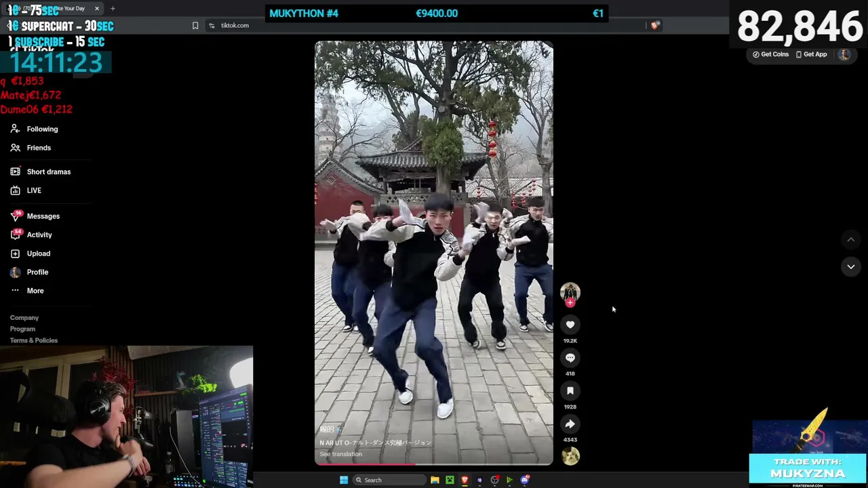Click the Get App button
Image resolution: width=868 pixels, height=488 pixels.
[x=811, y=54]
